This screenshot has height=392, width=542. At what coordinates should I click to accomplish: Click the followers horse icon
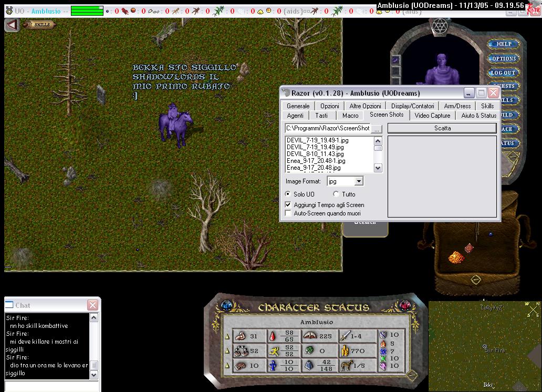[x=347, y=366]
